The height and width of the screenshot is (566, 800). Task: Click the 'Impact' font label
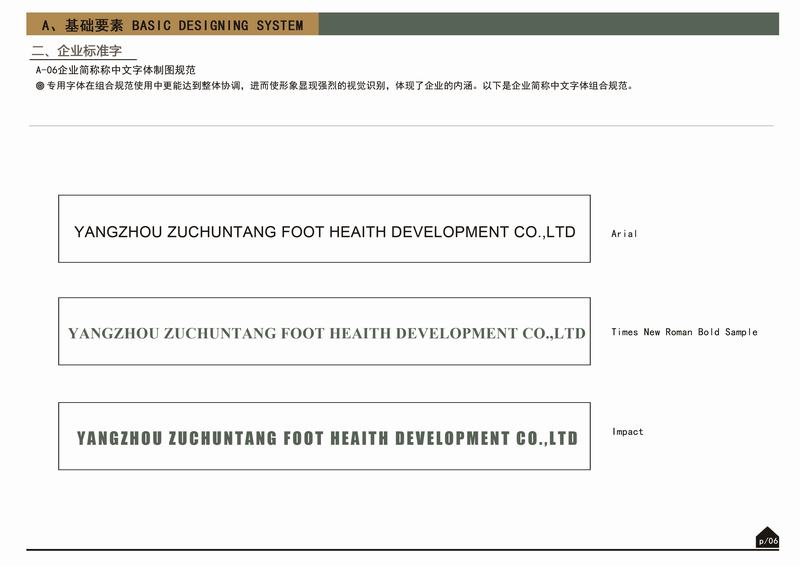point(628,432)
